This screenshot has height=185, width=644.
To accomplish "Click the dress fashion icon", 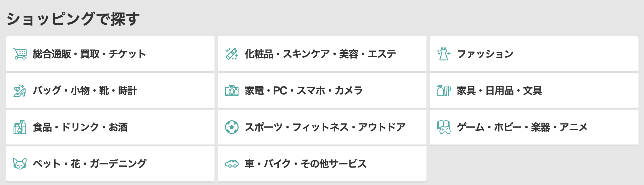I will (444, 54).
